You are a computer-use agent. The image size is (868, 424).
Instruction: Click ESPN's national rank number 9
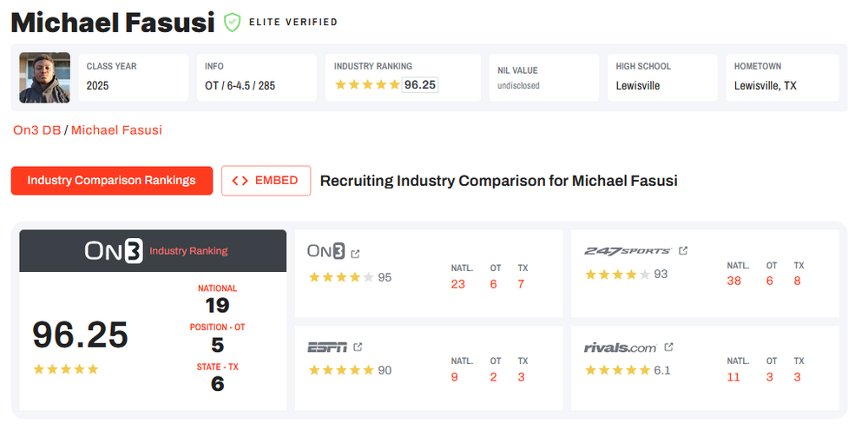tap(455, 377)
